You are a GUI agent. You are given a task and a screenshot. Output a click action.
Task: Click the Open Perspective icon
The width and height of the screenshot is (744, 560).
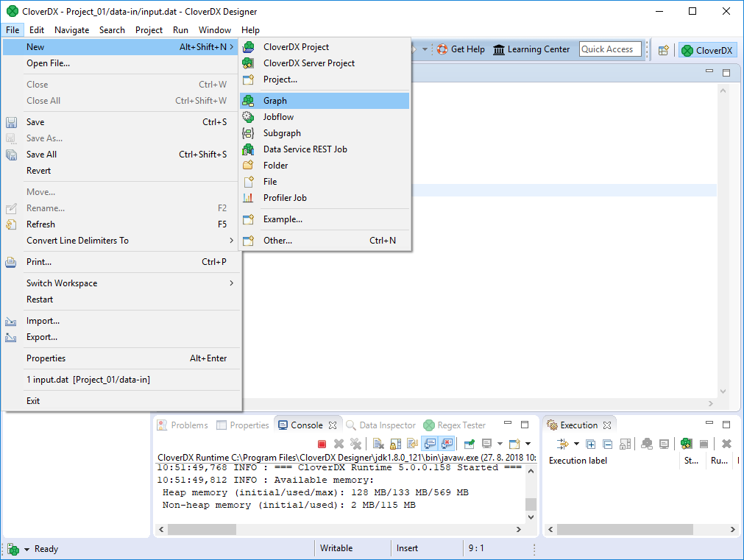pyautogui.click(x=663, y=50)
